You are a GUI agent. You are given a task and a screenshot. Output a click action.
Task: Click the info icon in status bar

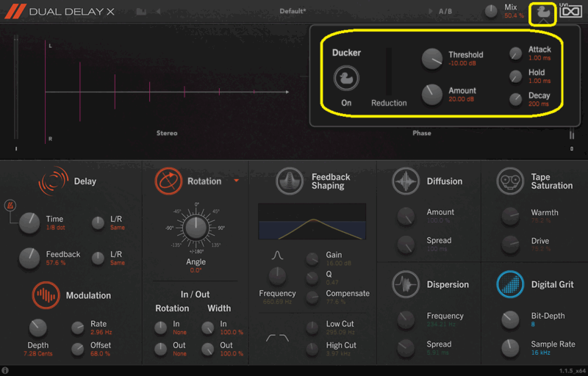click(x=5, y=370)
